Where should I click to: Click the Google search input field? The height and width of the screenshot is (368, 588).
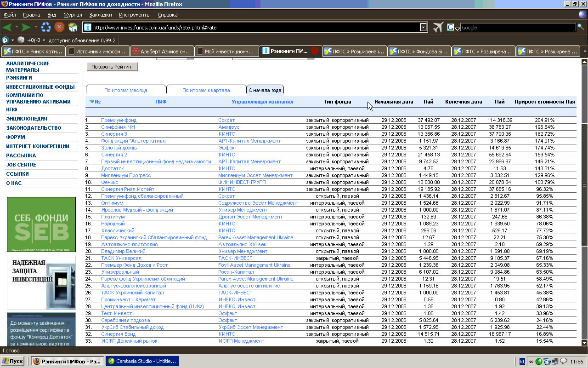tap(517, 28)
